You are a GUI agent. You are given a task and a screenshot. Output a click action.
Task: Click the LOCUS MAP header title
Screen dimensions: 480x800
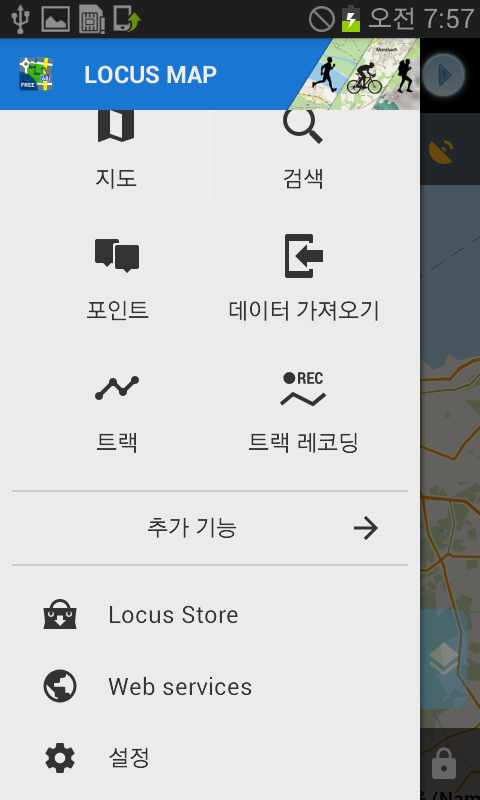pyautogui.click(x=150, y=75)
